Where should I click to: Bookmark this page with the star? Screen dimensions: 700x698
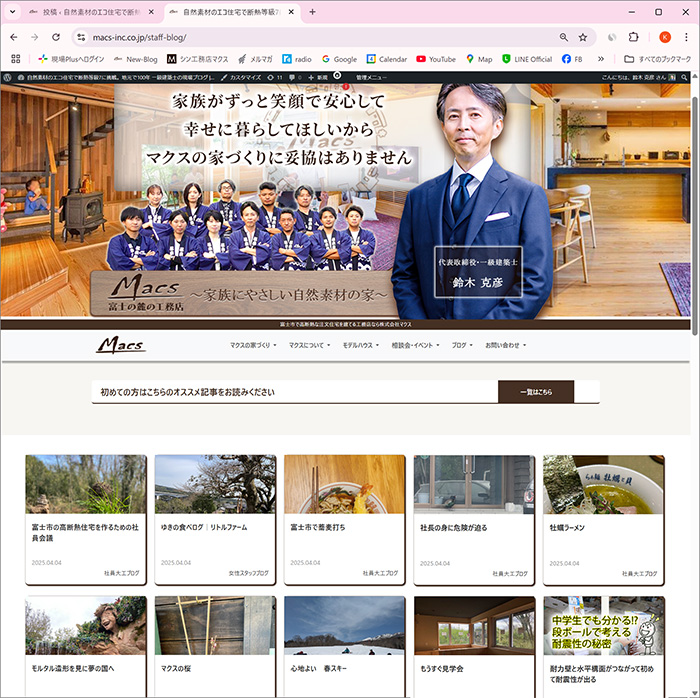tap(583, 37)
